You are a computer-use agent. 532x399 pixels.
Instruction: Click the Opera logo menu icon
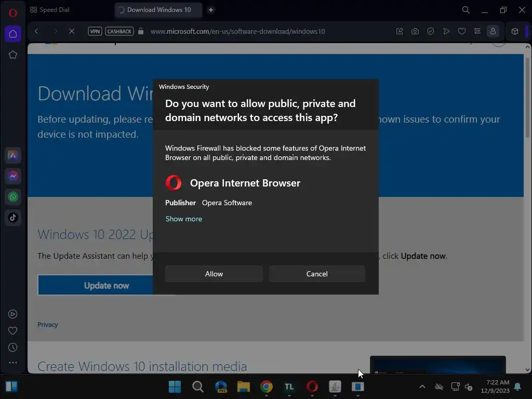[x=13, y=13]
